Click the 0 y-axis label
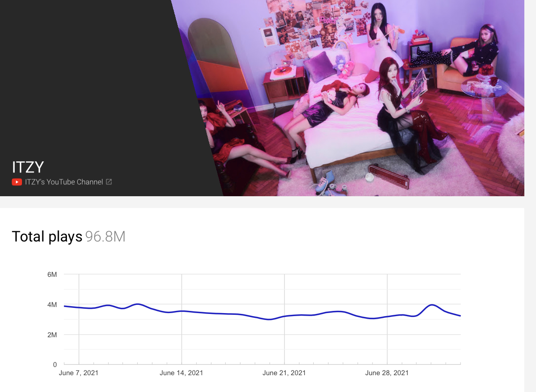 [55, 365]
